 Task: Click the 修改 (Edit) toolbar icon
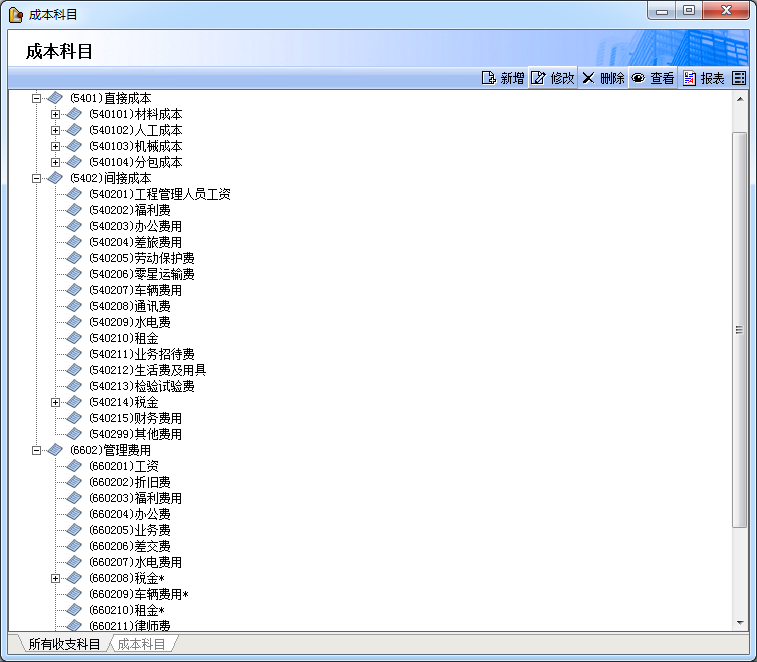(x=538, y=78)
